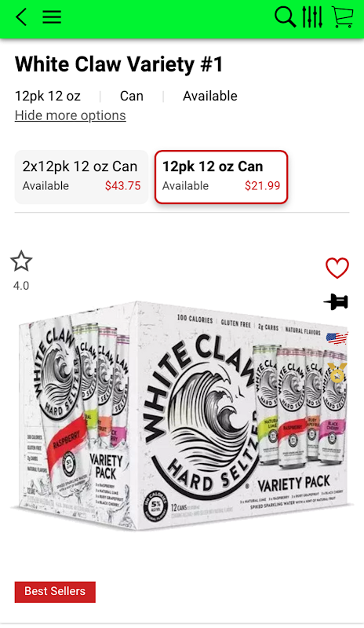Screen dimensions: 364x628
Task: Pin this product with the pushpin icon
Action: click(336, 302)
